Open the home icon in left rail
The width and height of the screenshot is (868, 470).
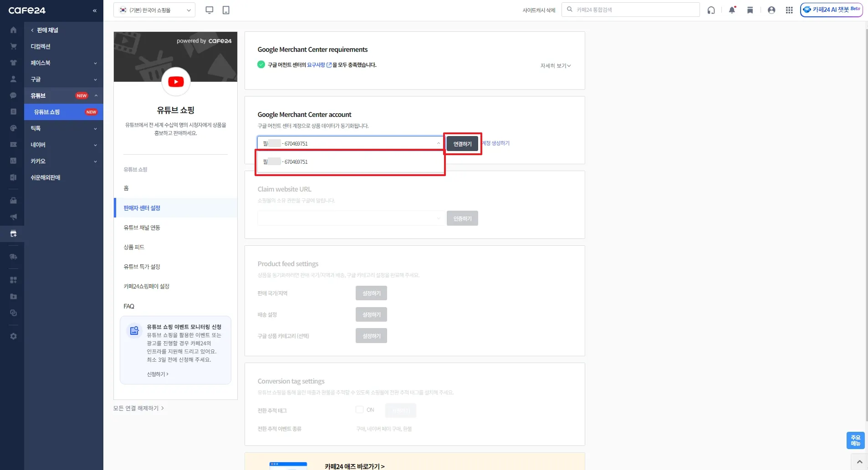tap(13, 30)
